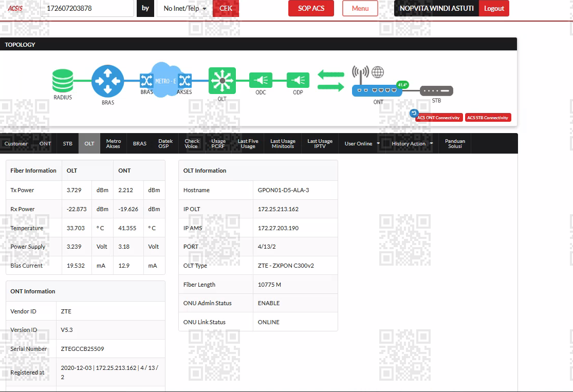
Task: Select the ONT modem icon
Action: coord(377,90)
